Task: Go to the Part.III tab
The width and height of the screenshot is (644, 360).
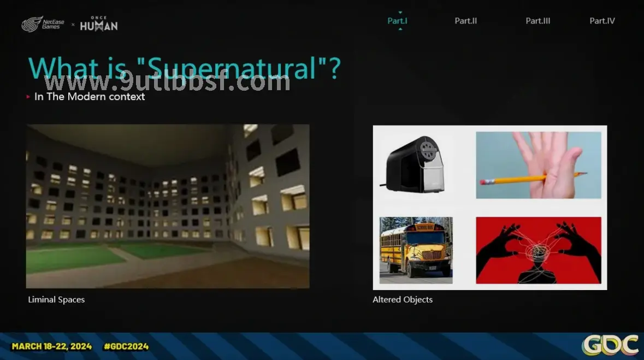Action: (x=537, y=21)
